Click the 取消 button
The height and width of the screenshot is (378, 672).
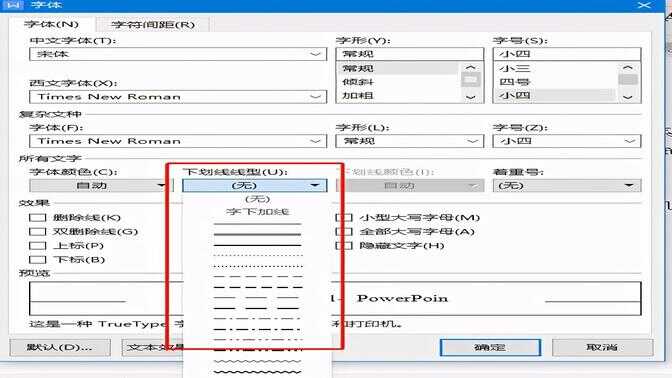(603, 348)
